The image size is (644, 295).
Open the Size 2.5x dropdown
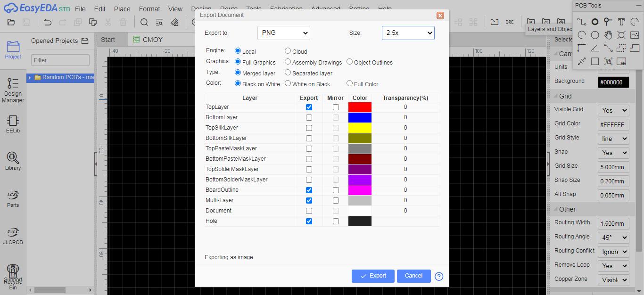pyautogui.click(x=408, y=33)
